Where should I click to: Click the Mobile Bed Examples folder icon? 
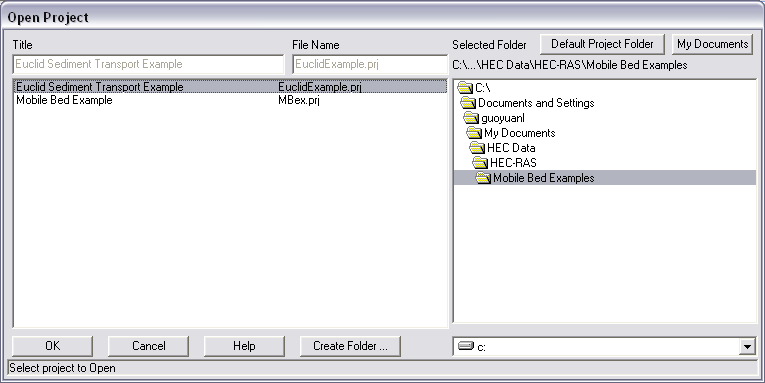(x=483, y=178)
